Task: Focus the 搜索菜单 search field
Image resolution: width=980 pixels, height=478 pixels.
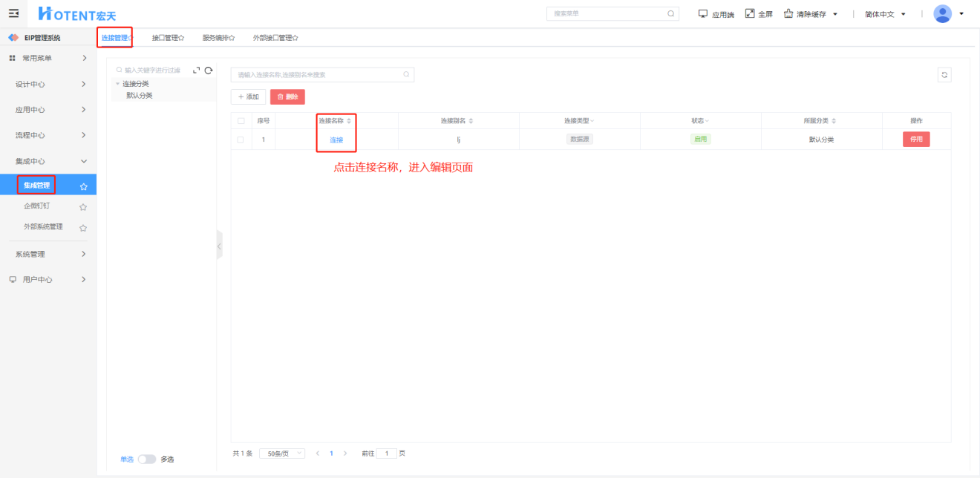Action: click(x=612, y=13)
